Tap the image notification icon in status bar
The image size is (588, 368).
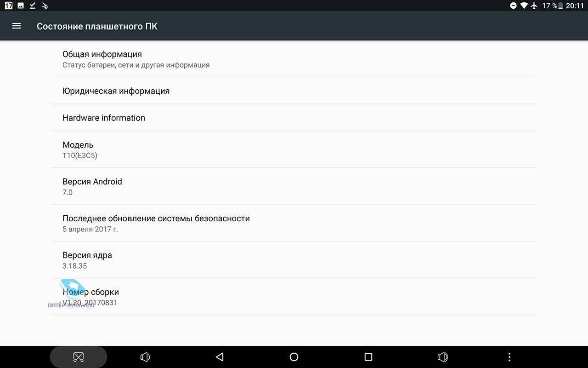[x=21, y=6]
